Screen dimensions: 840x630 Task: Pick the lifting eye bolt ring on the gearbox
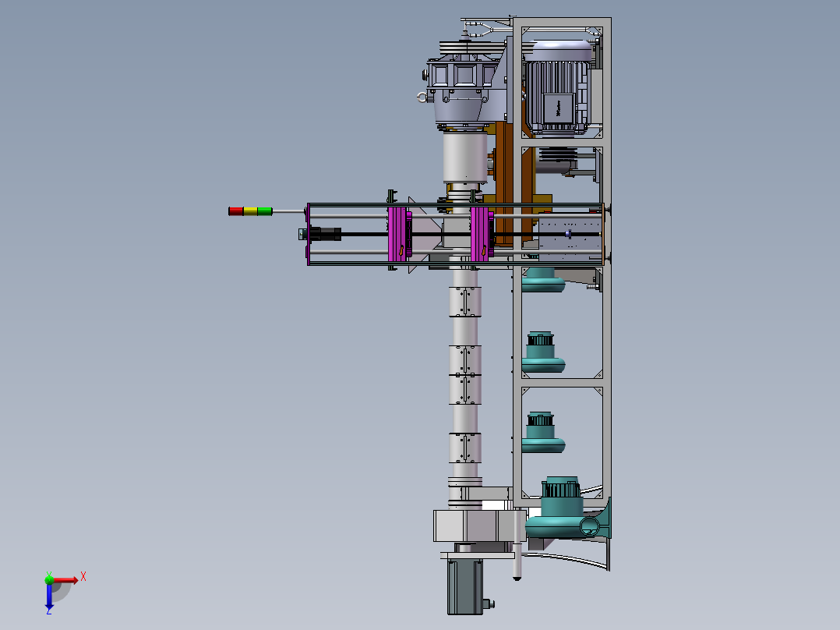pos(422,97)
